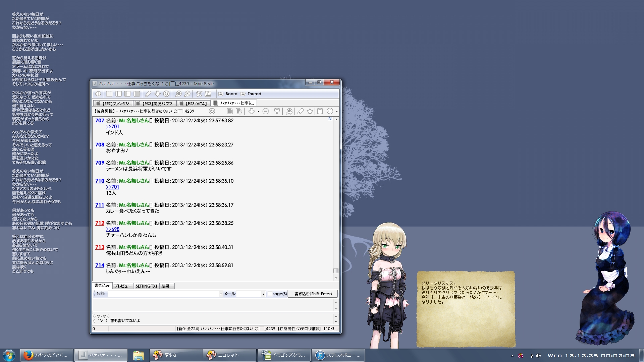This screenshot has width=644, height=362.
Task: Click scroll-up arrow of thread view scrollbar
Action: (x=336, y=119)
